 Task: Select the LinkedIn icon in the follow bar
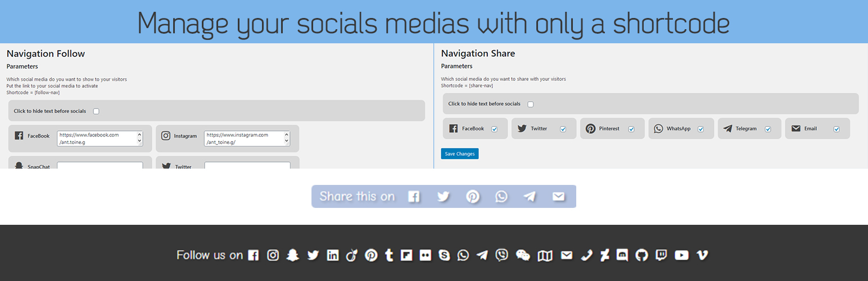333,255
